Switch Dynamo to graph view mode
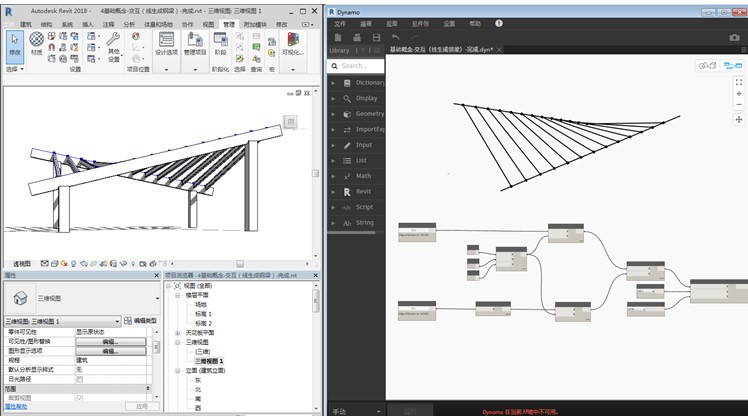The width and height of the screenshot is (748, 420). click(733, 65)
